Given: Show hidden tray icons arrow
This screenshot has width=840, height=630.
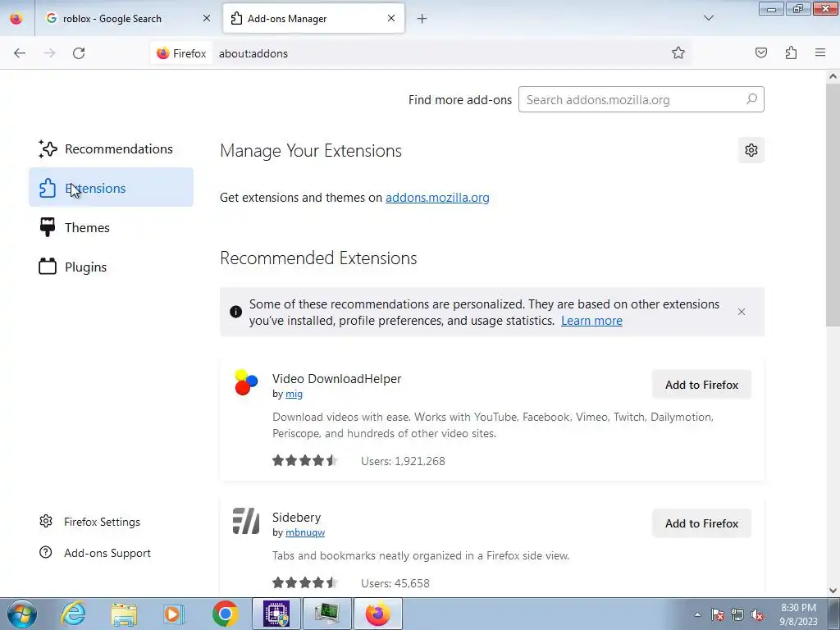Looking at the screenshot, I should tap(697, 614).
